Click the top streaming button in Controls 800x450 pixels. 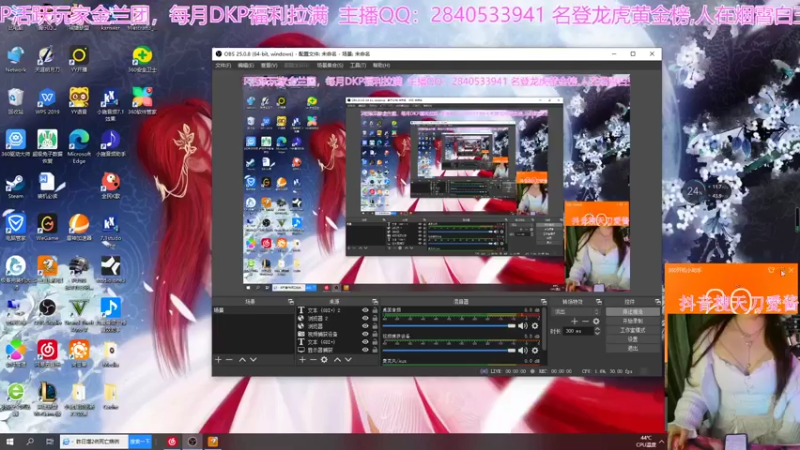point(633,311)
